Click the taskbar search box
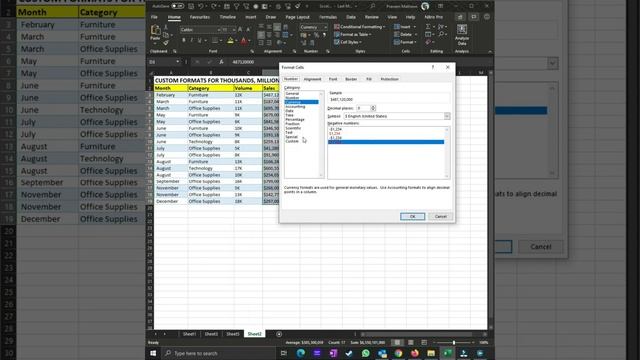Viewport: 640px width, 360px height. tap(218, 353)
